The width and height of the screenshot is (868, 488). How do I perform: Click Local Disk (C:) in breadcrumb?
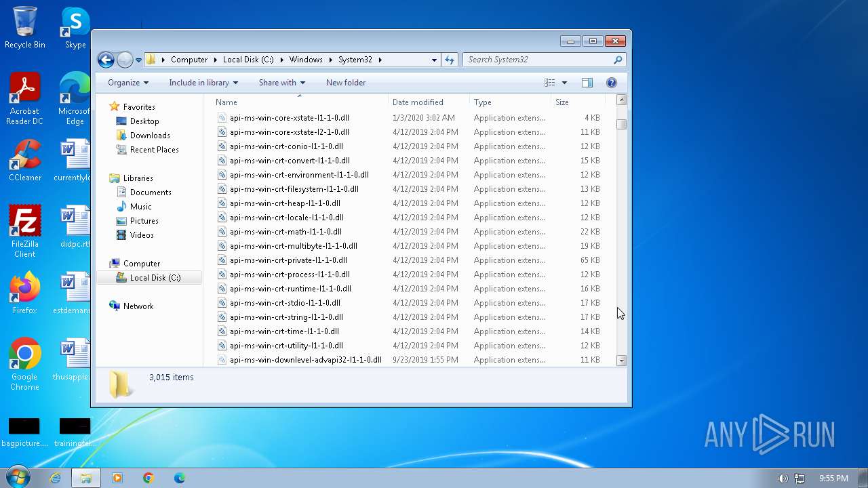(x=248, y=60)
